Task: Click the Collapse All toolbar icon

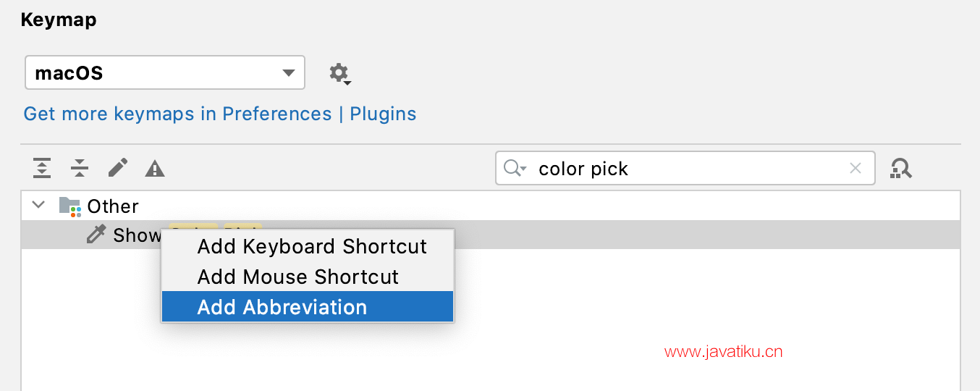Action: pos(80,169)
